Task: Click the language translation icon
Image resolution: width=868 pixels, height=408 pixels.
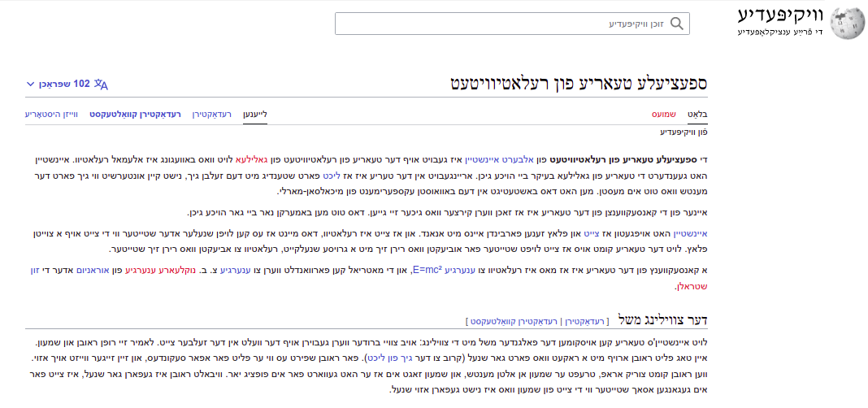Action: (101, 85)
